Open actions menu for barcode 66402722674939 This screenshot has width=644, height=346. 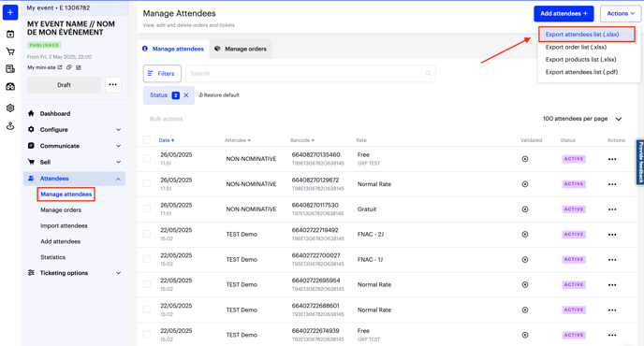(x=612, y=335)
